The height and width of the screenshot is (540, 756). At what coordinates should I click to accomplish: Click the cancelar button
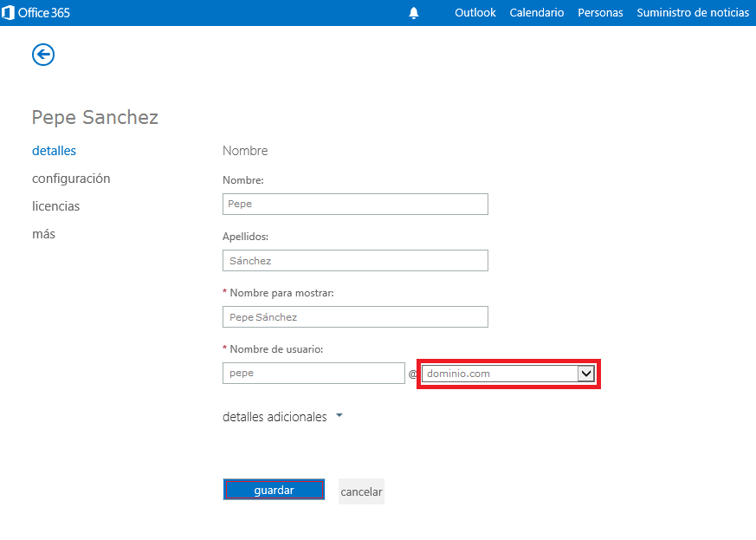coord(361,491)
